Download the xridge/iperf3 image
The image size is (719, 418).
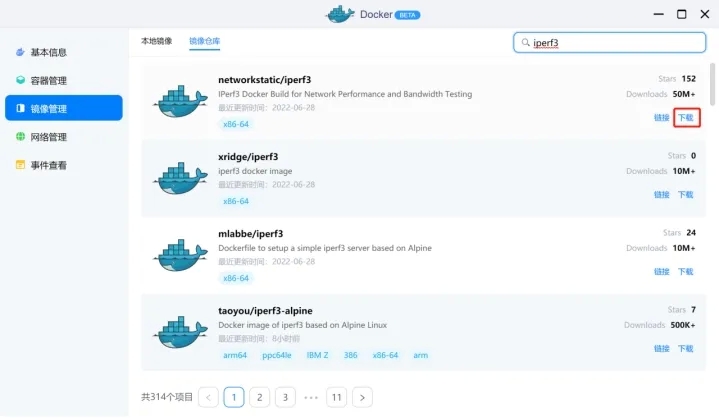pyautogui.click(x=686, y=195)
